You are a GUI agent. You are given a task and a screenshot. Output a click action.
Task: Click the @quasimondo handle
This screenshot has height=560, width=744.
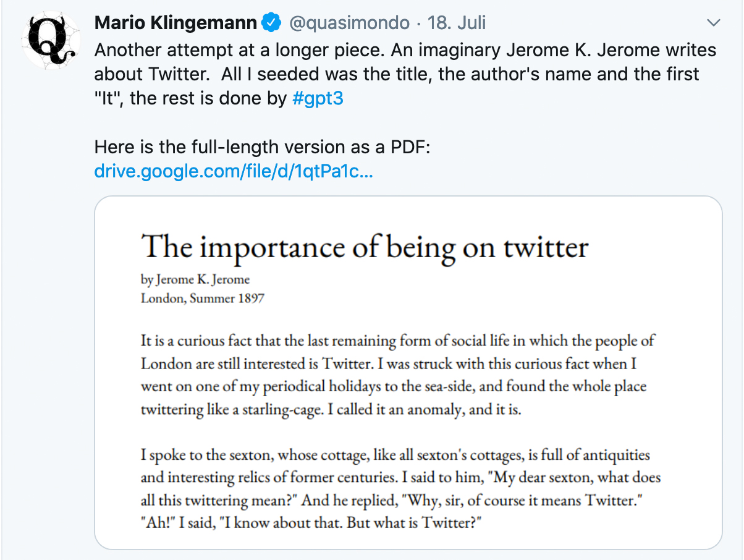349,23
